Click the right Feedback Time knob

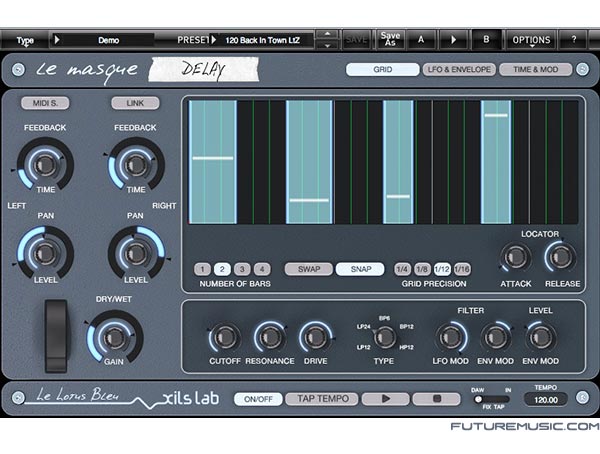point(135,165)
